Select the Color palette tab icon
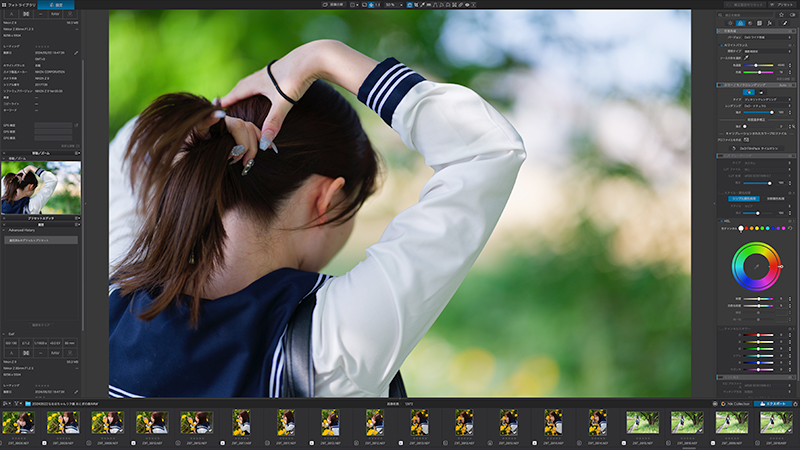800x450 pixels. [x=740, y=23]
